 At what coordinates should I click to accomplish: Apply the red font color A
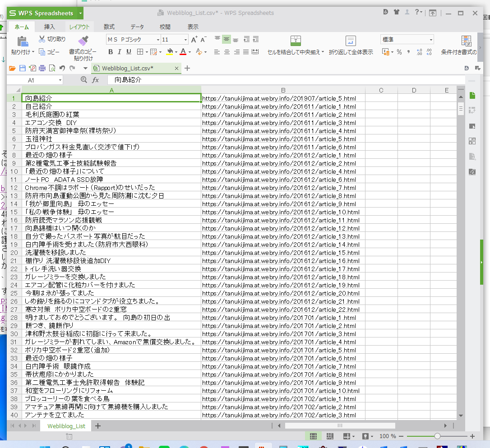pos(183,52)
